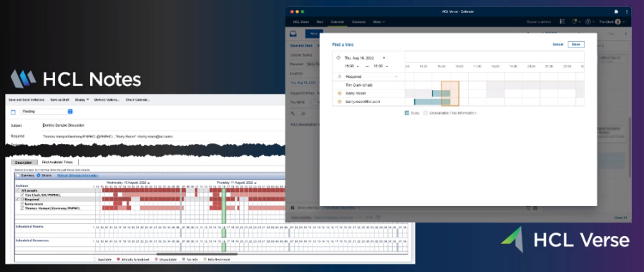Toggle the Required group checkbox in Notes

pos(17,199)
